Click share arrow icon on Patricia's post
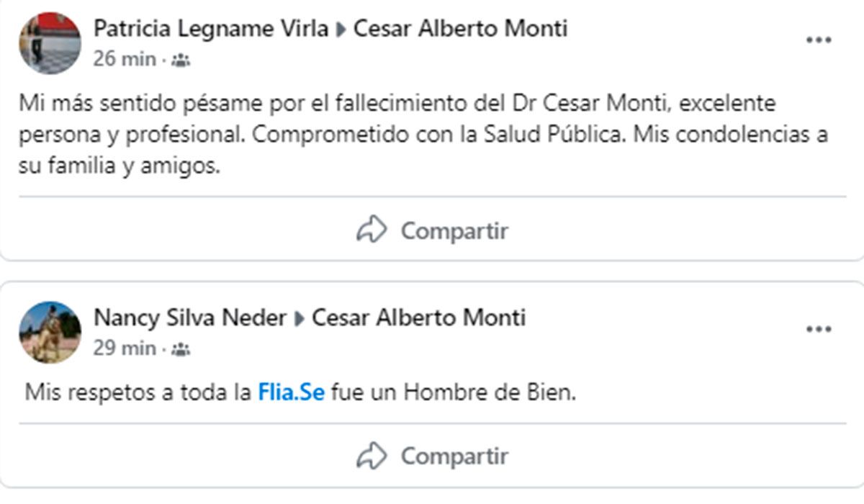Image resolution: width=864 pixels, height=504 pixels. point(372,230)
